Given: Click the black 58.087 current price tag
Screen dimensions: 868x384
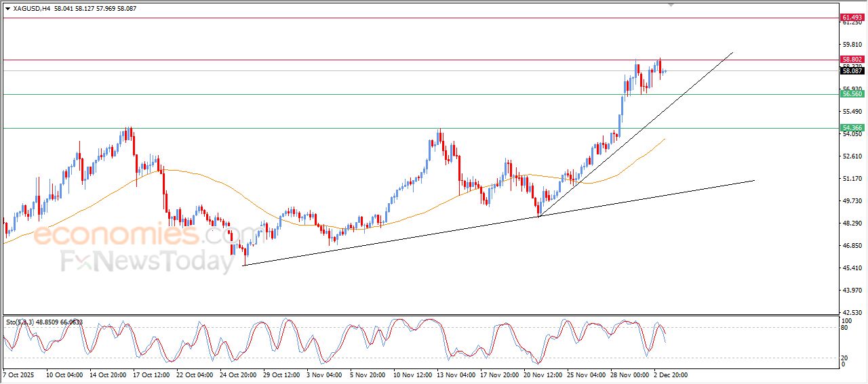Looking at the screenshot, I should [x=851, y=70].
